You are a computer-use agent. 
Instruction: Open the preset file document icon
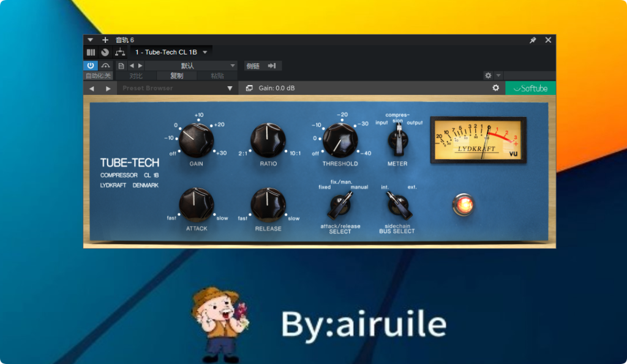click(x=121, y=66)
